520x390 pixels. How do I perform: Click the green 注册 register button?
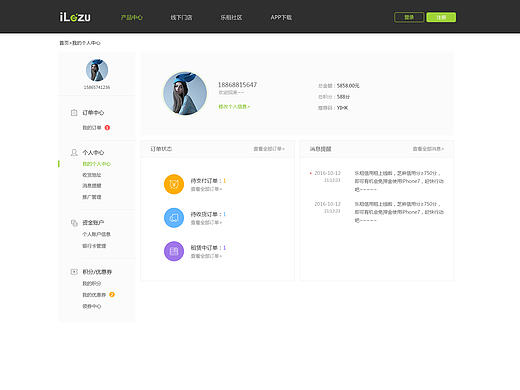coord(441,17)
